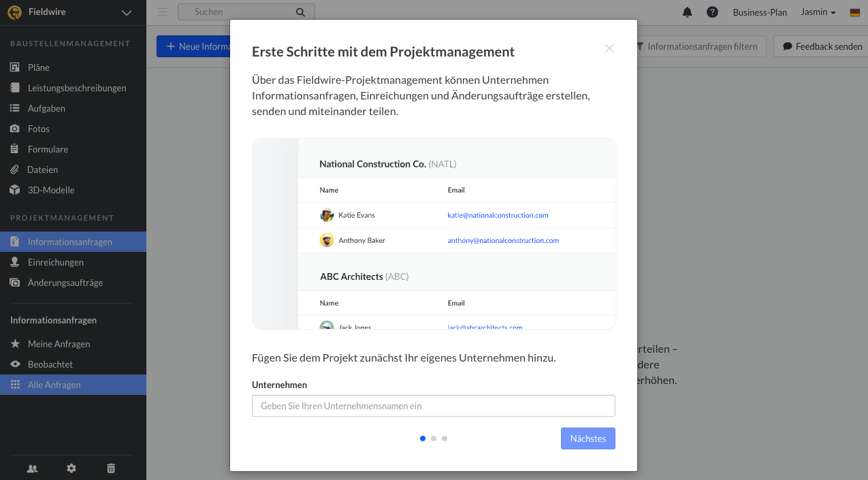Open 3D-Modelle in the sidebar
The image size is (868, 480).
(73, 190)
